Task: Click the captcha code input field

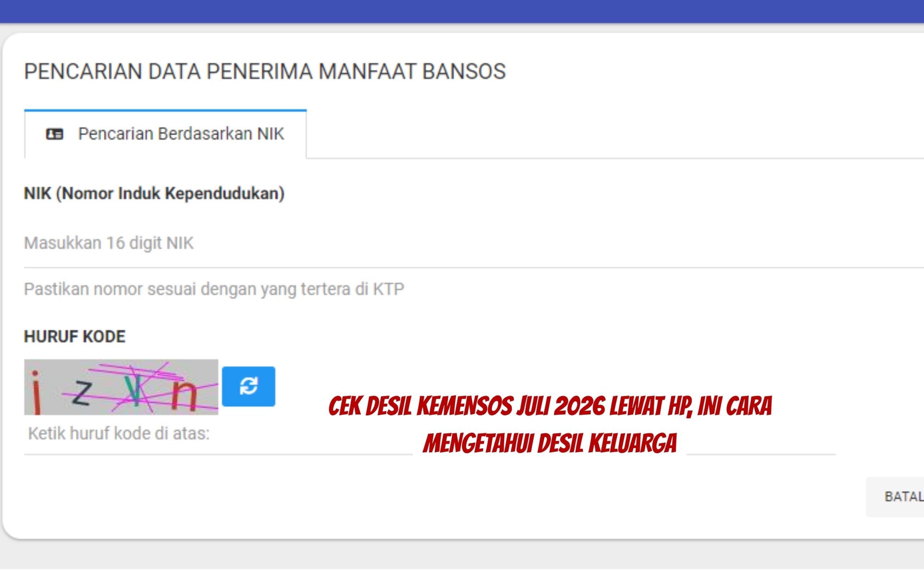Action: (430, 434)
